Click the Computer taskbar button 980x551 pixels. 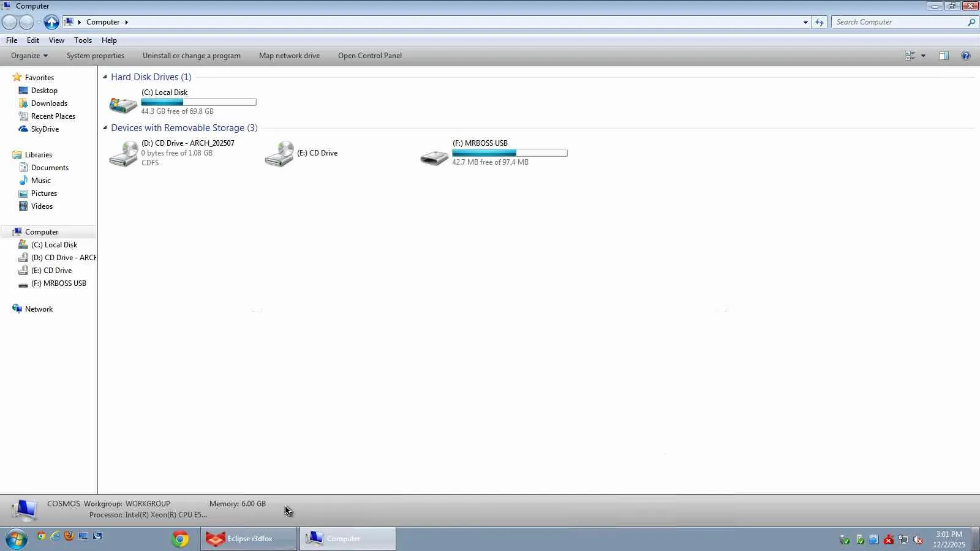click(x=347, y=539)
